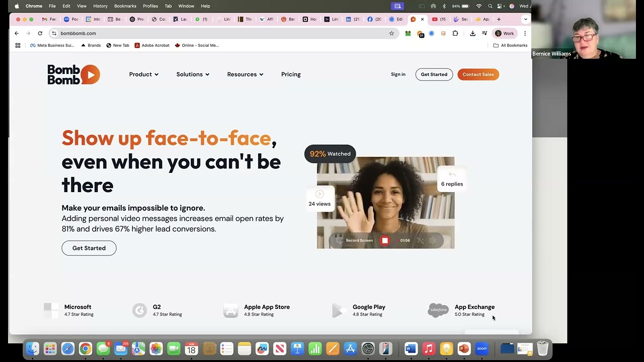
Task: Reload the page
Action: click(40, 33)
